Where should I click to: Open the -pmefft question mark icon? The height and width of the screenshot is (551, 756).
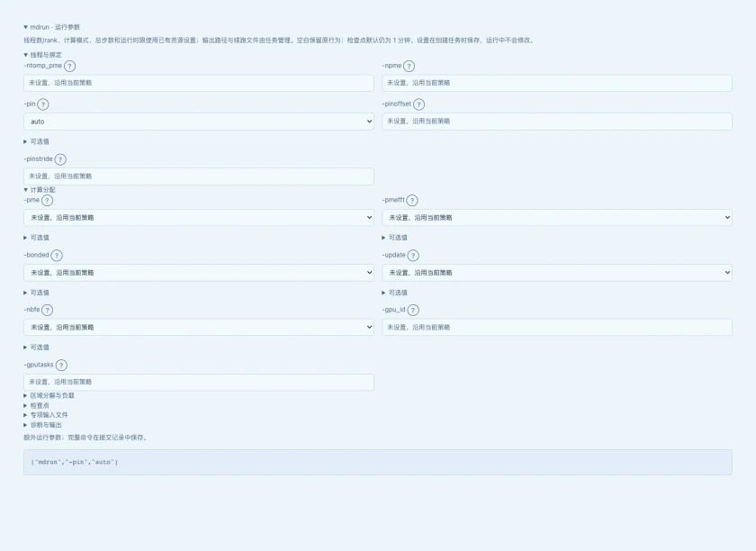click(412, 200)
